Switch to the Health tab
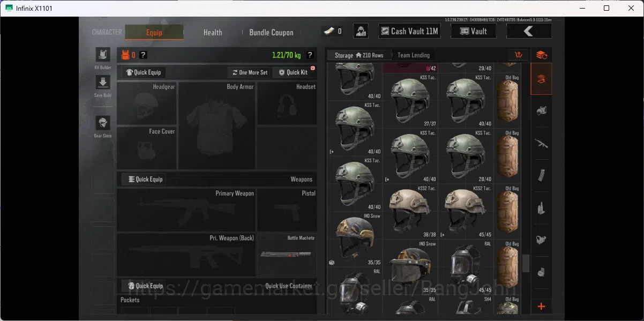The width and height of the screenshot is (644, 321). tap(213, 32)
